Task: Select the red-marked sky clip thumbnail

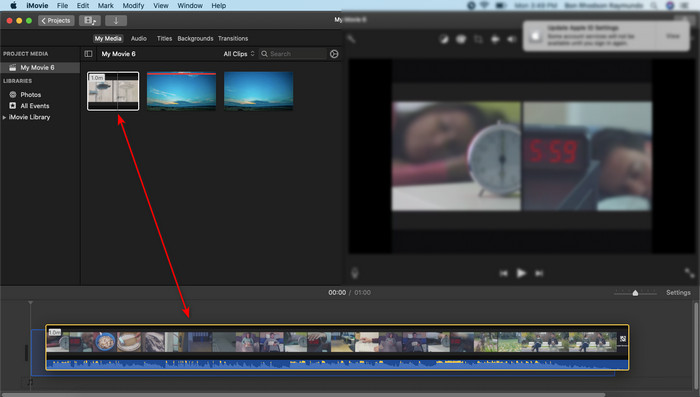Action: [x=181, y=91]
